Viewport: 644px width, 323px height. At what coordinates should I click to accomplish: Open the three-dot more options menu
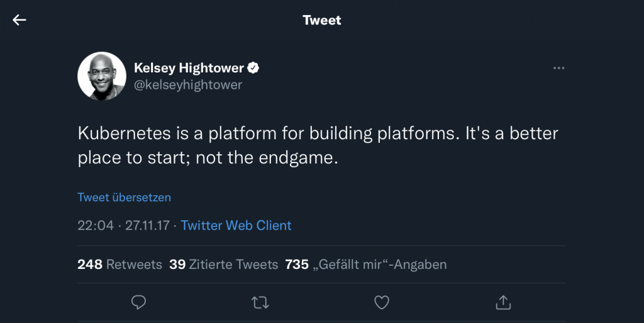(558, 68)
